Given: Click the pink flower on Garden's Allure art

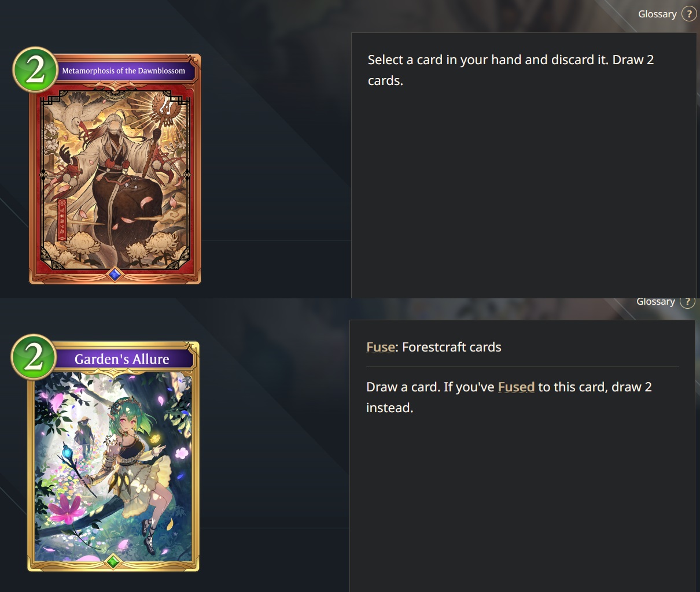Looking at the screenshot, I should 65,508.
